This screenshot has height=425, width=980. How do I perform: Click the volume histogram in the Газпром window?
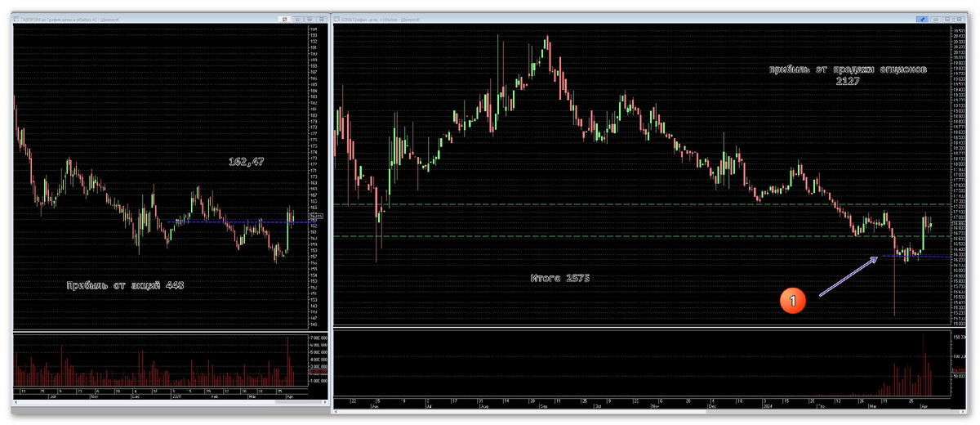(x=159, y=361)
